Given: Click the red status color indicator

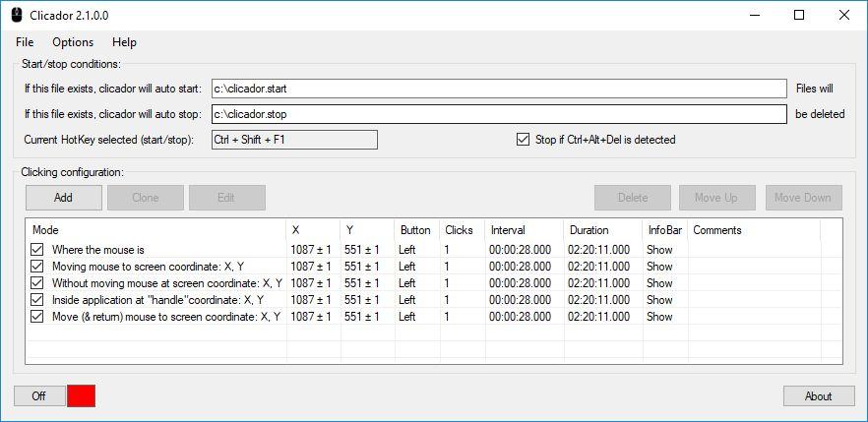Looking at the screenshot, I should pyautogui.click(x=81, y=396).
